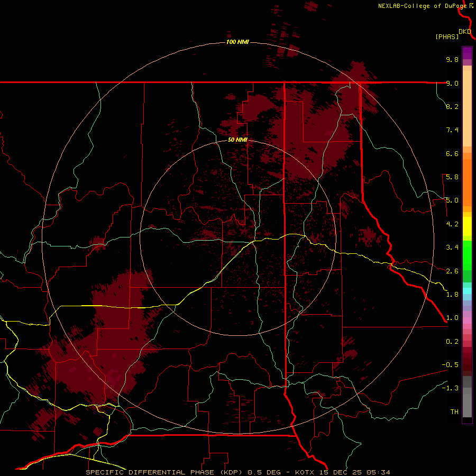Screen dimensions: 476x476
Task: Pick the cyan band in the color bar
Action: click(x=467, y=291)
